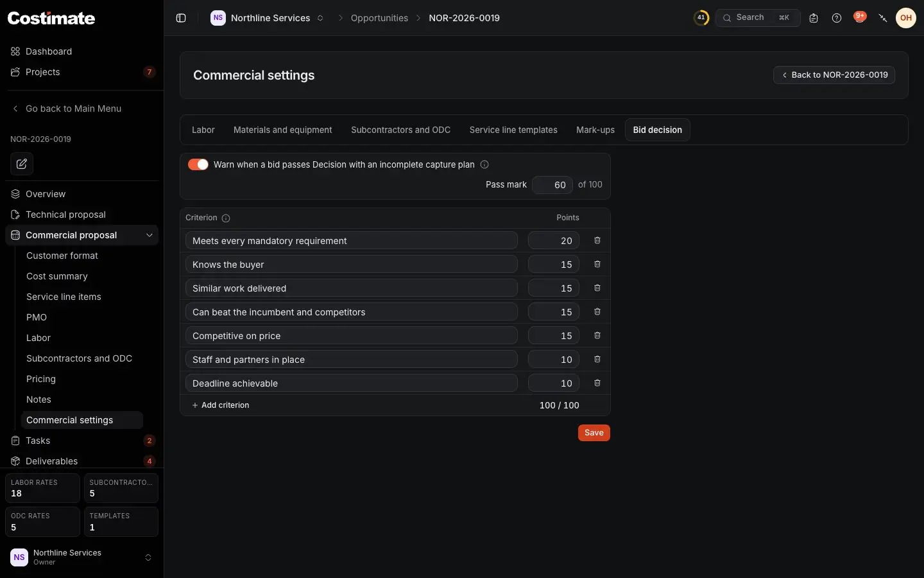This screenshot has height=578, width=924.
Task: Delete the Meets every mandatory requirement criterion
Action: point(597,240)
